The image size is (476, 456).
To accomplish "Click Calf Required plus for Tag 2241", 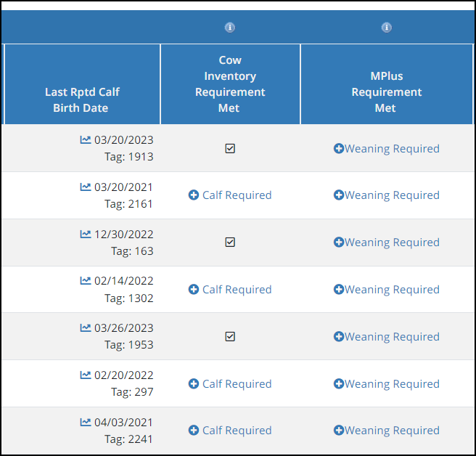I will 194,430.
